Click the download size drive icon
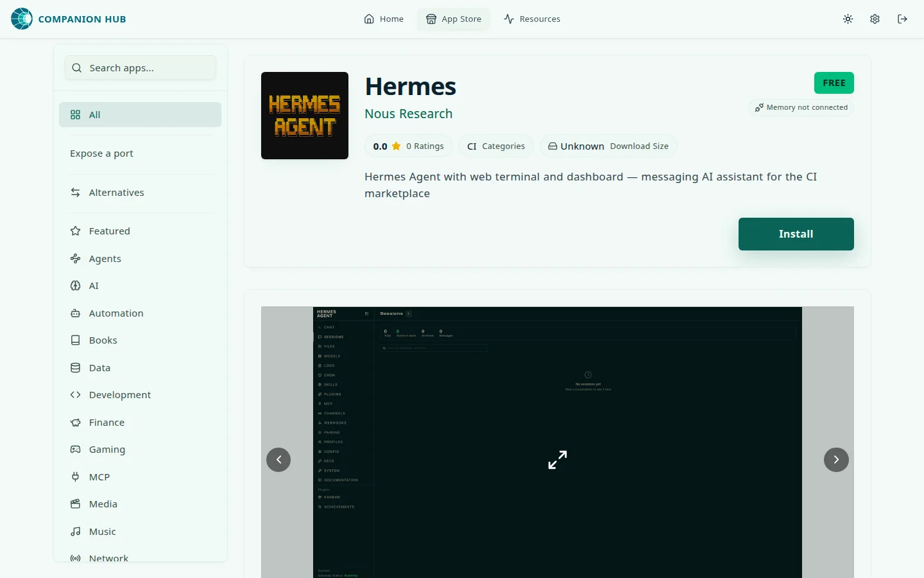Image resolution: width=924 pixels, height=578 pixels. pyautogui.click(x=552, y=146)
